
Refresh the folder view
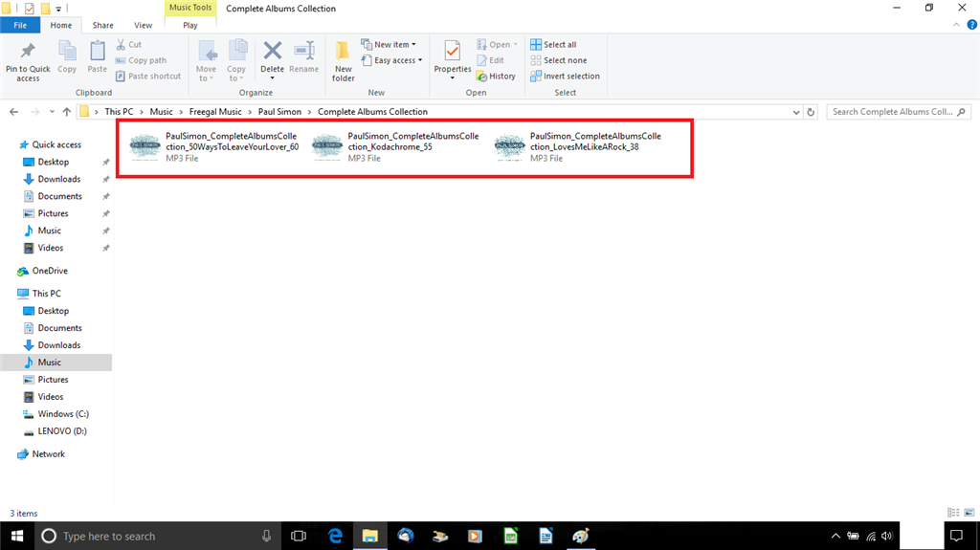(811, 112)
